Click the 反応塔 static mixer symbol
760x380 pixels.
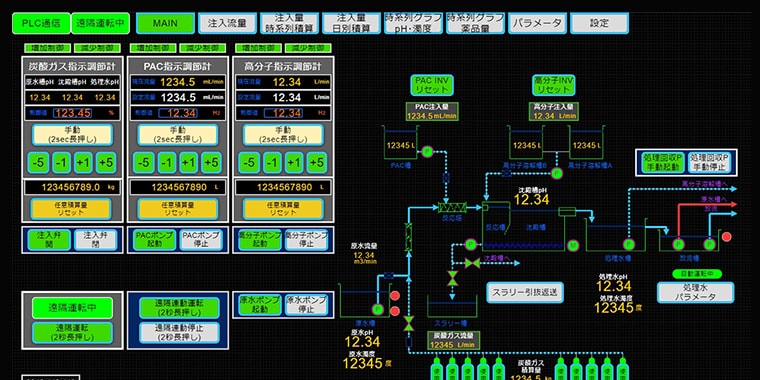[x=452, y=207]
